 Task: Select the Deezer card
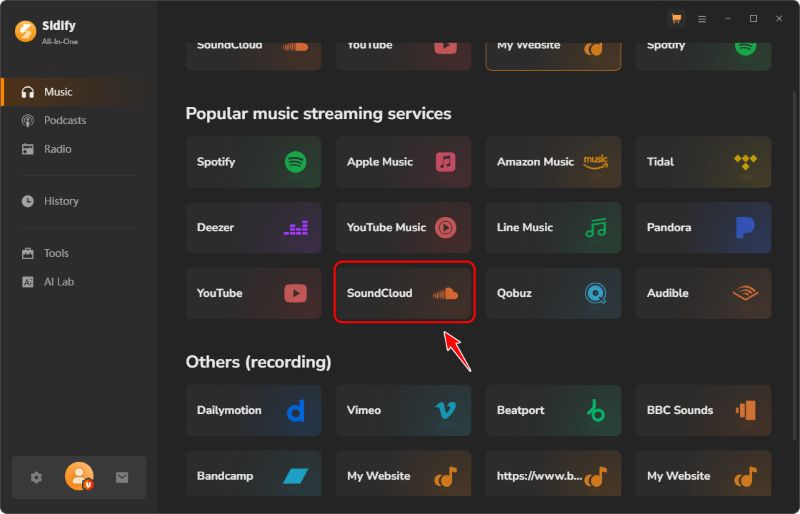point(254,228)
